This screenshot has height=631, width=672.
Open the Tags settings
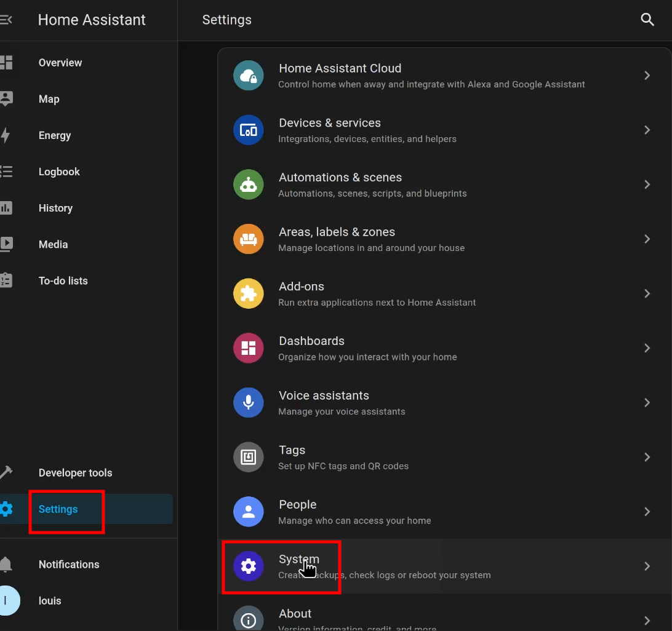pos(444,457)
